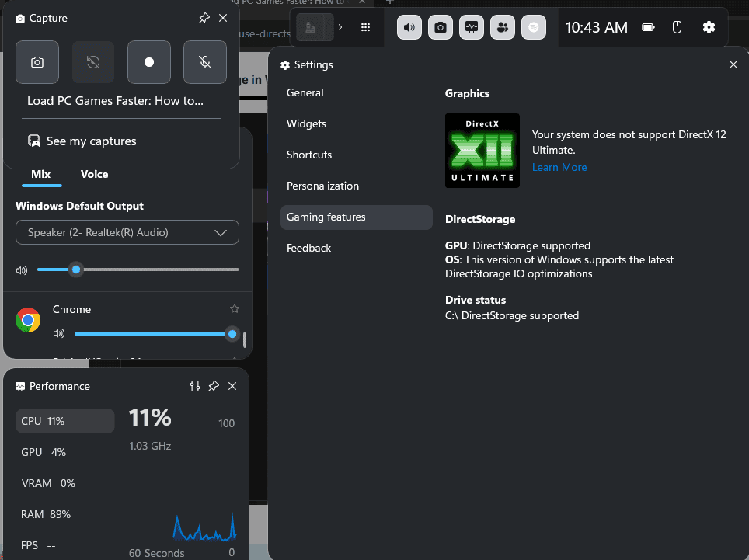
Task: Open the Speaker (2- Realtek(R) Audio) dropdown
Action: coord(127,232)
